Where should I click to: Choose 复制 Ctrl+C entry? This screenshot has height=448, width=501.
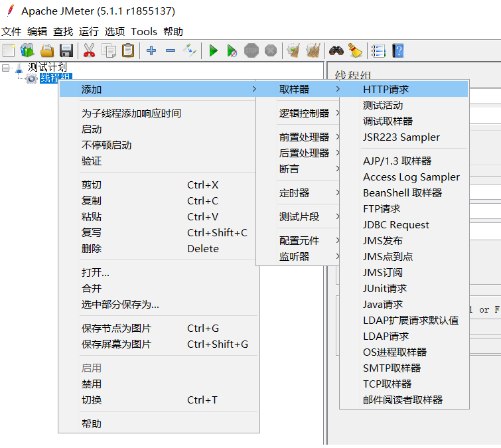(x=158, y=200)
